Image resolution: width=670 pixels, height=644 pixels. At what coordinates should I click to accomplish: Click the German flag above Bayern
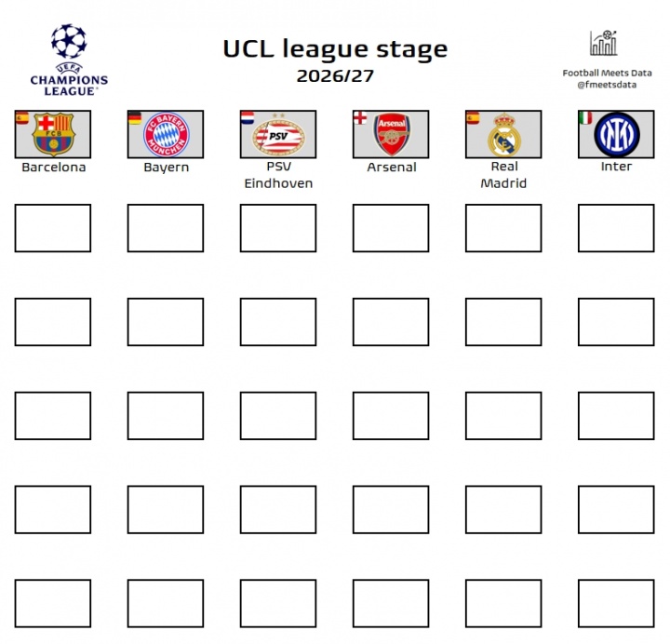[x=134, y=118]
